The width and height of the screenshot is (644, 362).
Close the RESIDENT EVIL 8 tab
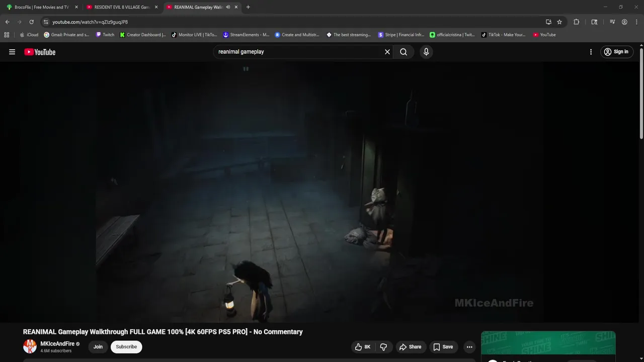(x=156, y=7)
